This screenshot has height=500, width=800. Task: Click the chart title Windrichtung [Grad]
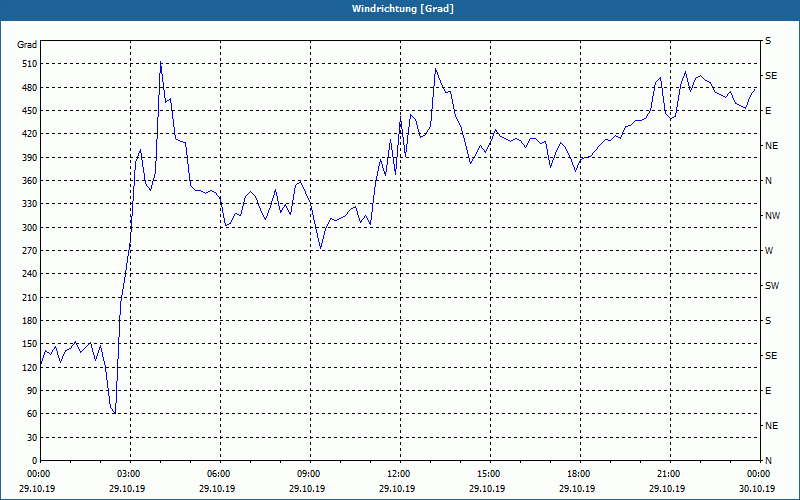click(x=403, y=9)
